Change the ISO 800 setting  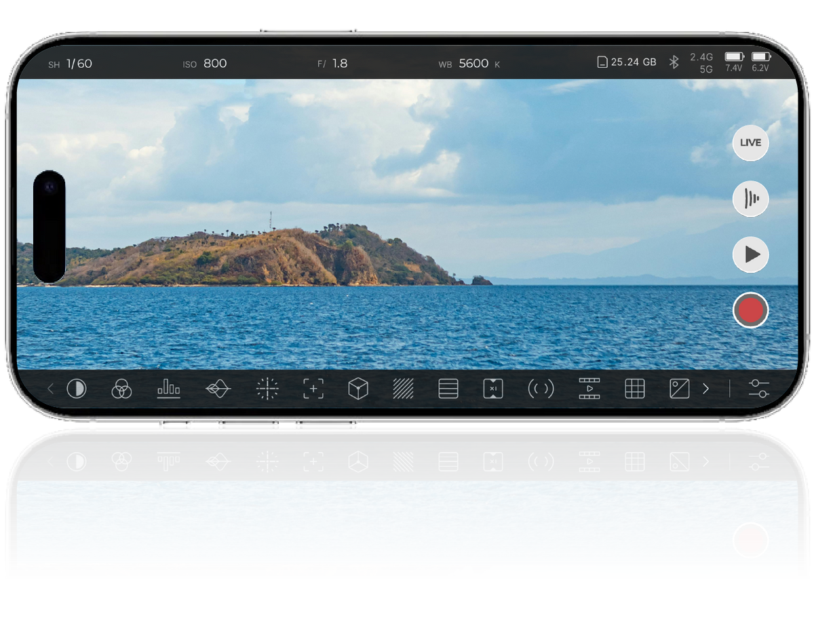(205, 64)
